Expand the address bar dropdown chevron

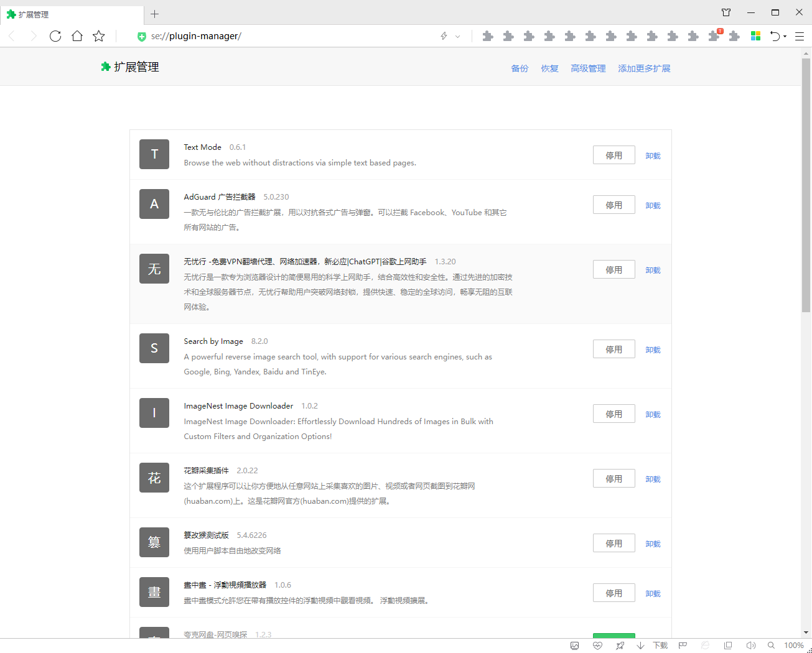[x=458, y=37]
